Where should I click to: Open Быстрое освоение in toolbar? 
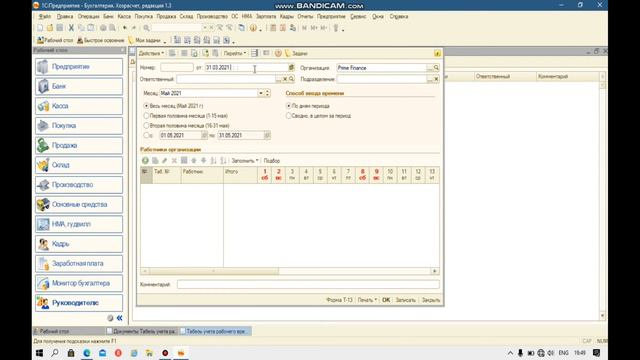100,40
